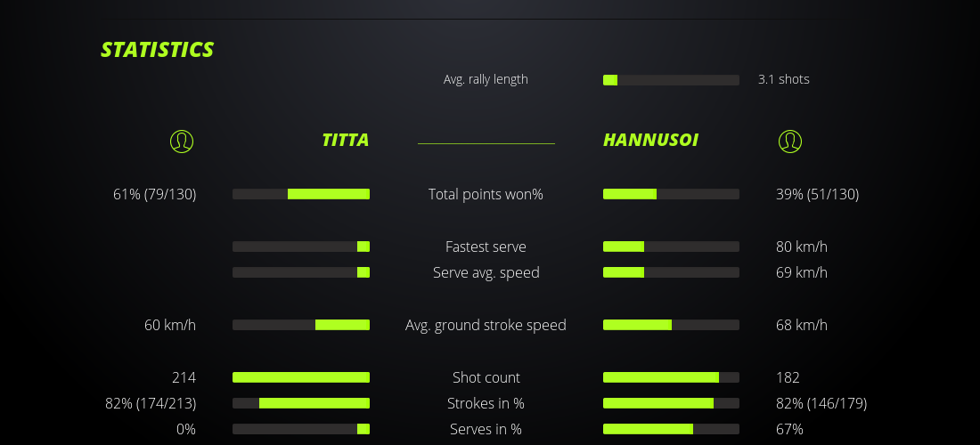980x445 pixels.
Task: Click the STATISTICS heading
Action: pyautogui.click(x=158, y=50)
